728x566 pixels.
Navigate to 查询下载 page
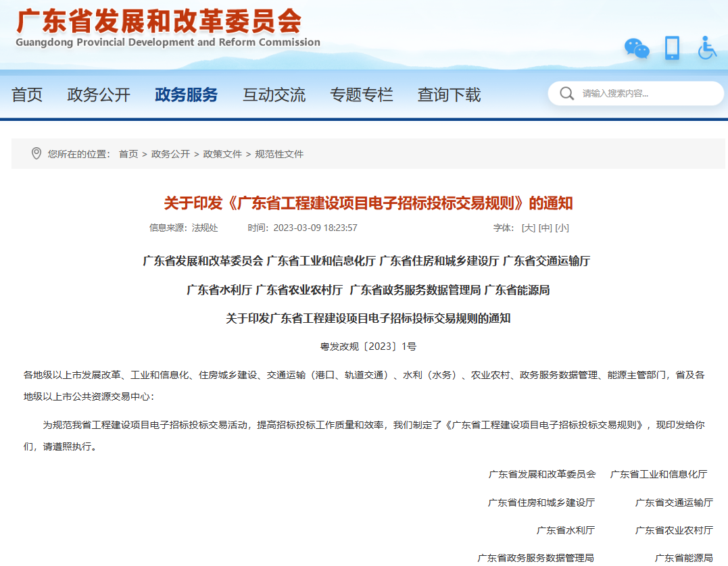point(449,95)
